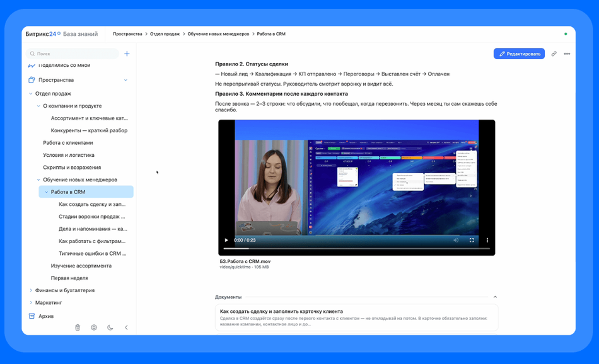Open Конкуренты — краткий разбор page
This screenshot has width=599, height=364.
pos(89,130)
